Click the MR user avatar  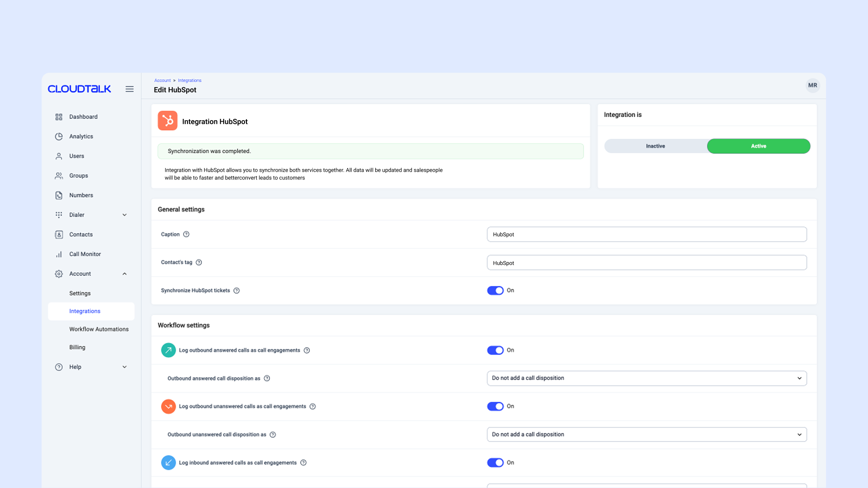tap(812, 85)
